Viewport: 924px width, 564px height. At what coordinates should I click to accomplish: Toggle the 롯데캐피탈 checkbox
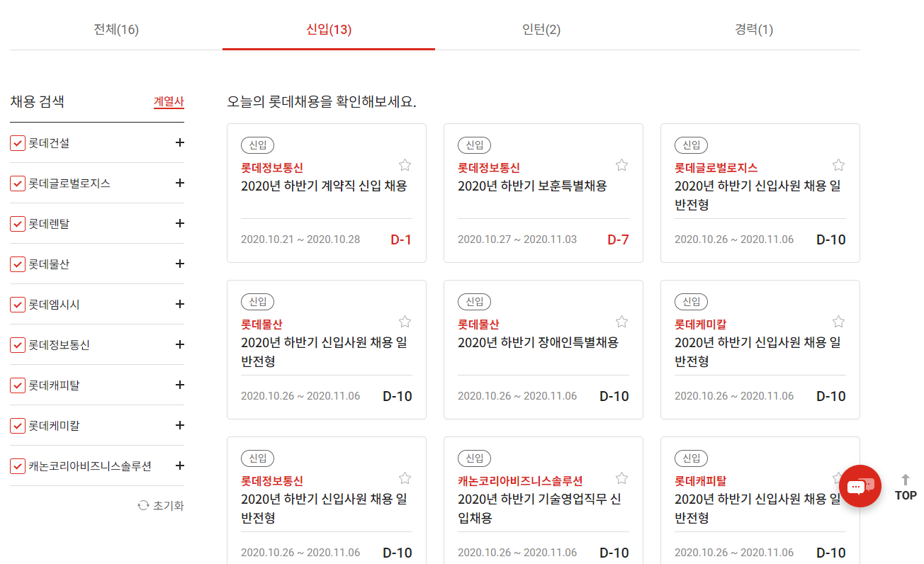18,385
